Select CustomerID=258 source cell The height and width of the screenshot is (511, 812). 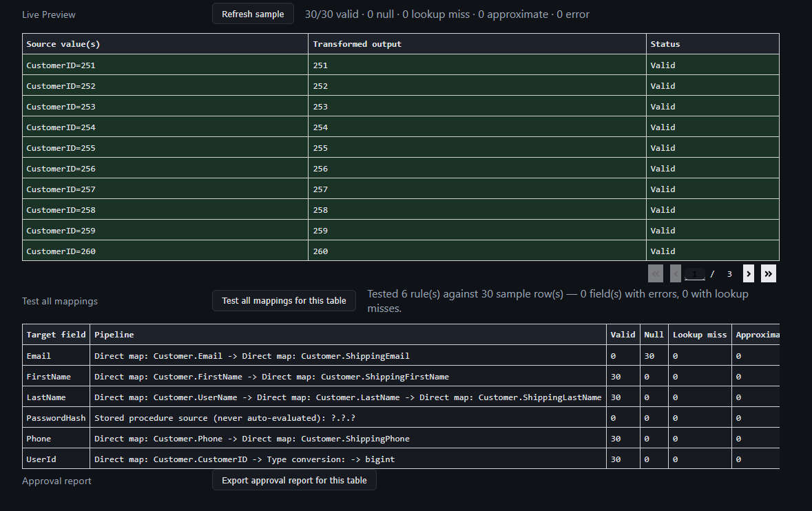click(165, 210)
